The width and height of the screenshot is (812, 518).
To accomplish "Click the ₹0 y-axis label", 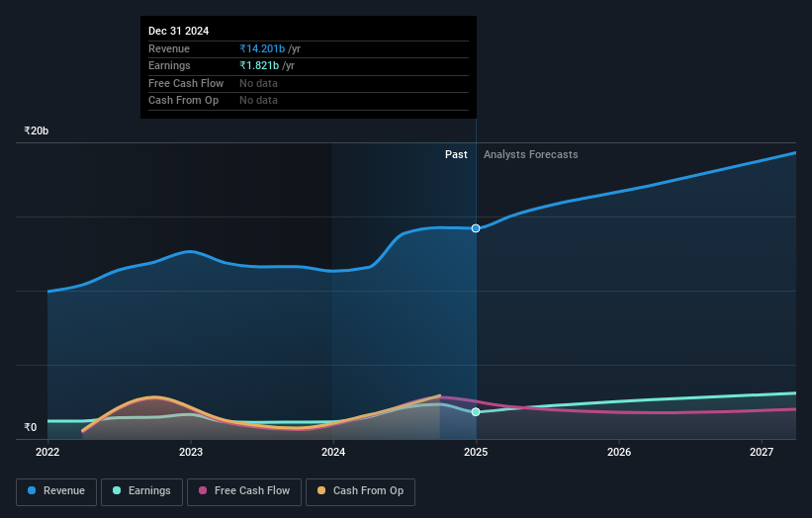I will coord(31,427).
